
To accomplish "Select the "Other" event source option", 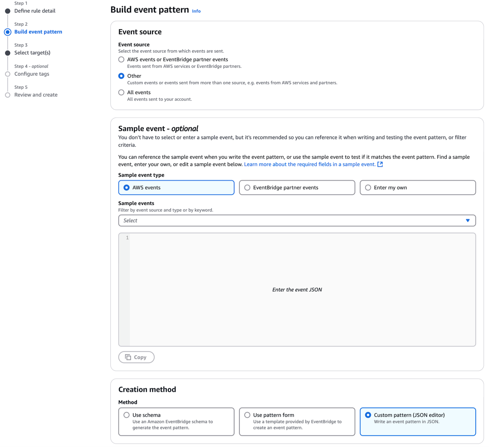I will (121, 76).
